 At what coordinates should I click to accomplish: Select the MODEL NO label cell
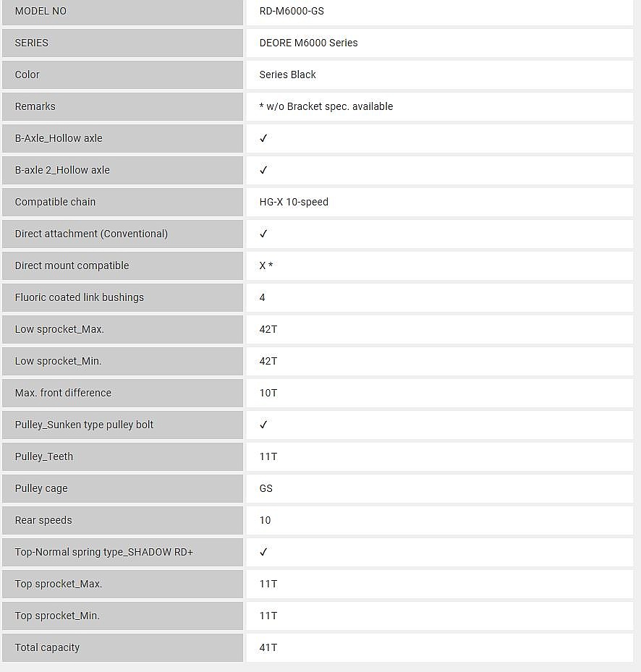point(41,11)
